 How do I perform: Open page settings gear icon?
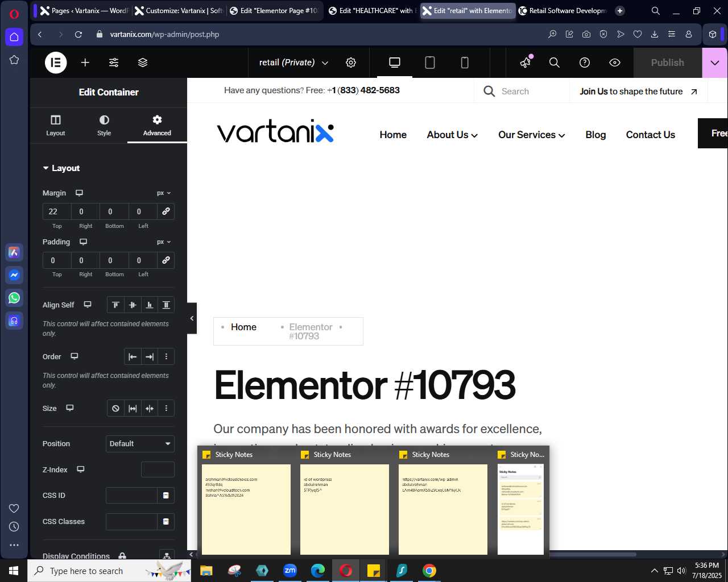(351, 63)
